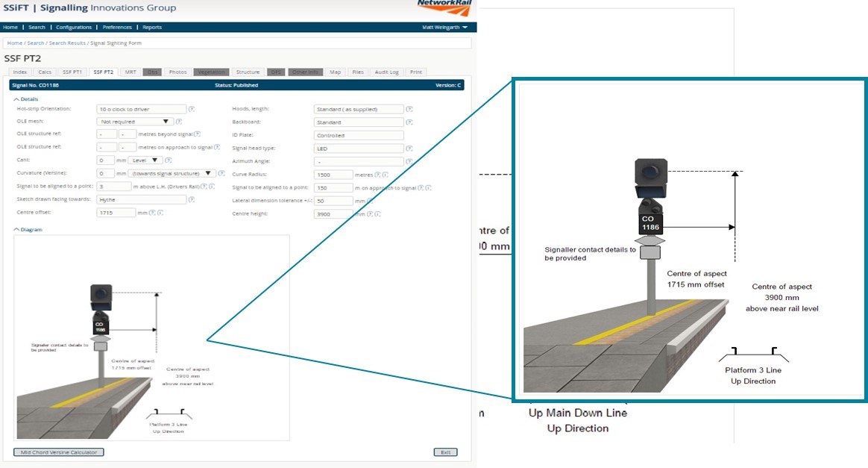868x468 pixels.
Task: Click the Curve Radius help icon
Action: 377,175
